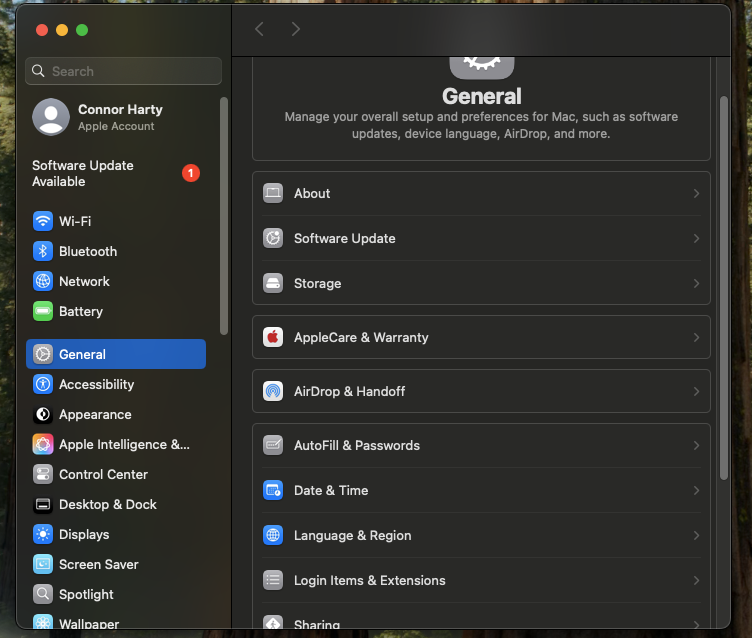Click the Bluetooth icon in sidebar
The image size is (752, 638).
point(43,251)
